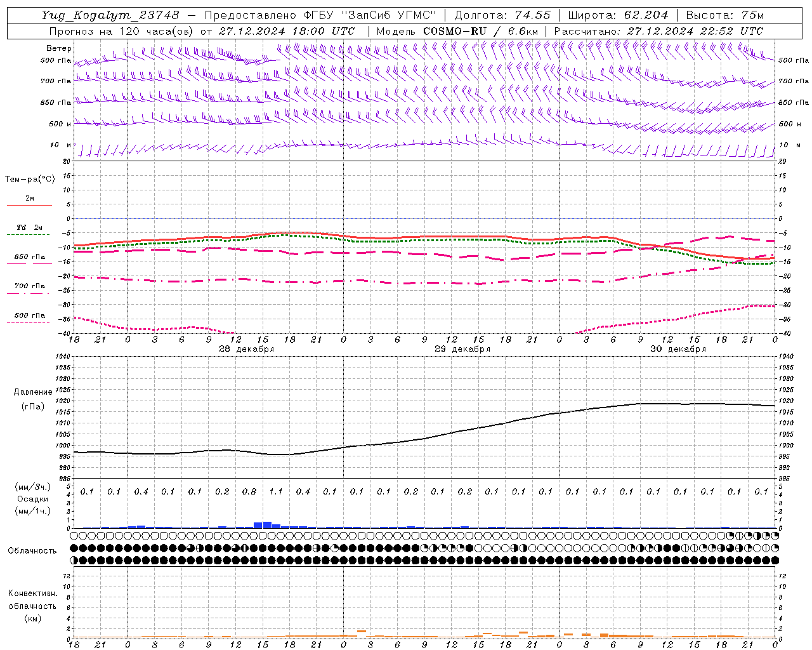Click the 850 гПа temperature legend entry
The height and width of the screenshot is (650, 812).
point(30,257)
